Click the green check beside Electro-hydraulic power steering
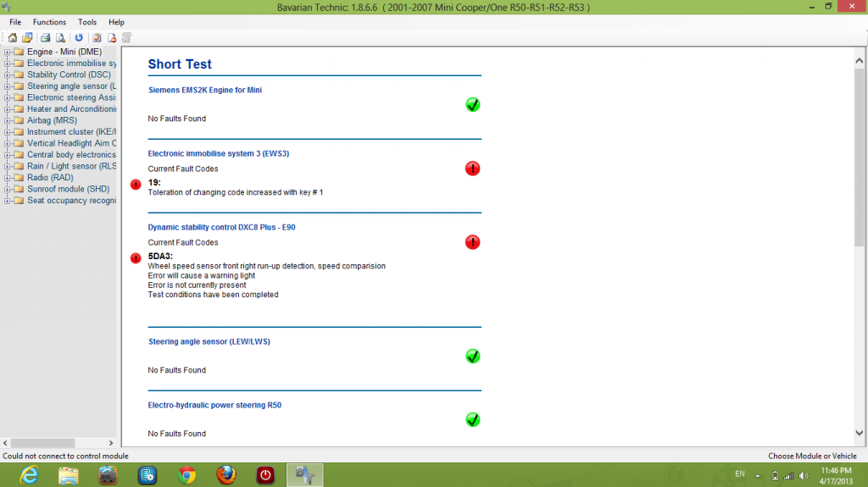 473,419
